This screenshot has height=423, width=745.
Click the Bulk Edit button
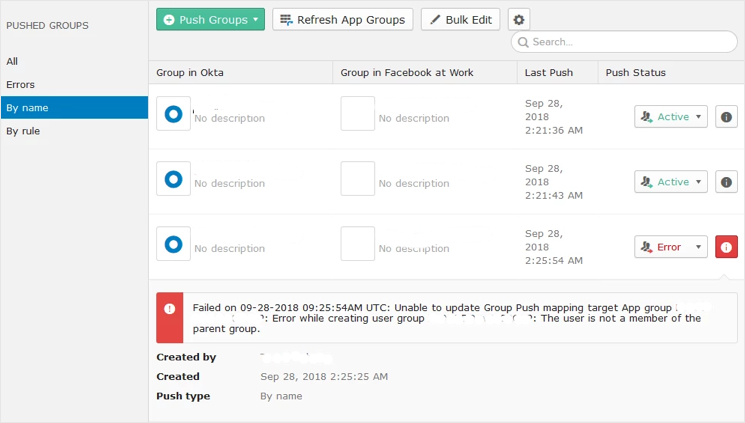coord(460,19)
